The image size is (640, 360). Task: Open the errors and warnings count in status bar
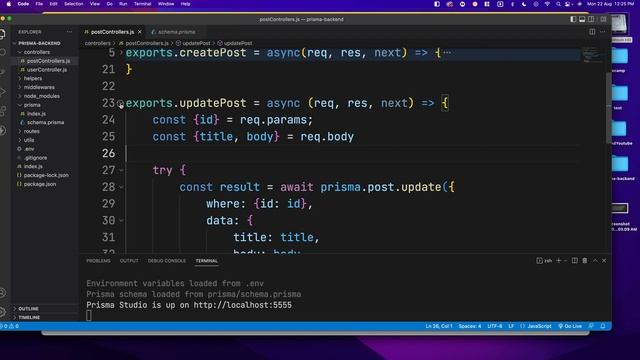coord(10,326)
